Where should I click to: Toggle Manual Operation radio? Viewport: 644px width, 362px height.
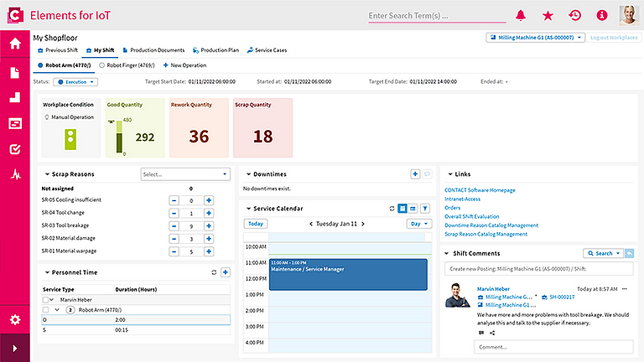click(47, 117)
